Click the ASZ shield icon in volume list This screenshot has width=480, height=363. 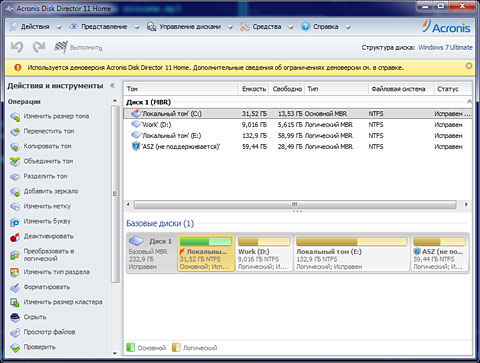(x=136, y=146)
